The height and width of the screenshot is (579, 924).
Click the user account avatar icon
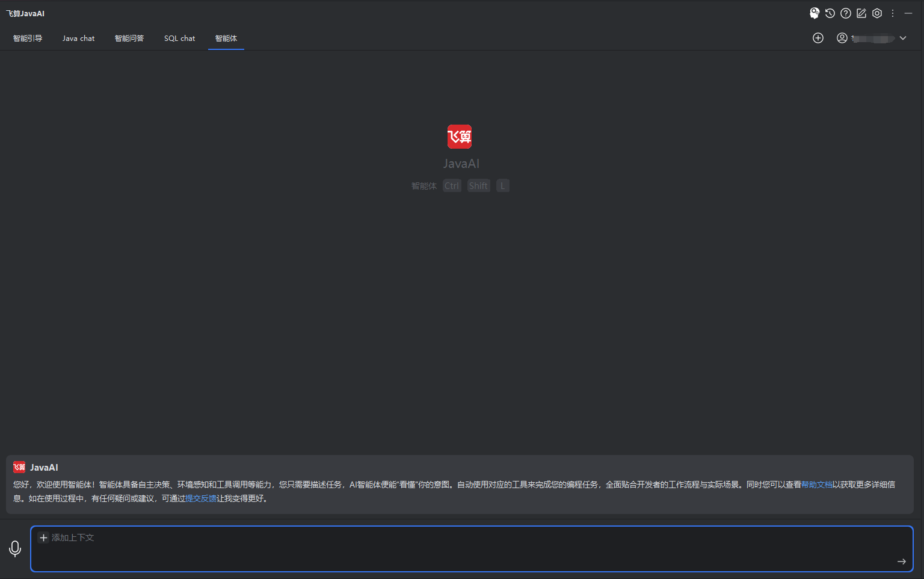tap(842, 38)
